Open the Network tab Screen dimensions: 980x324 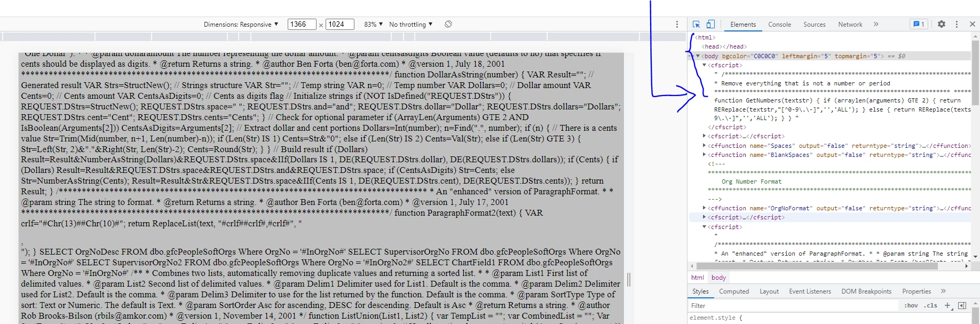[850, 25]
